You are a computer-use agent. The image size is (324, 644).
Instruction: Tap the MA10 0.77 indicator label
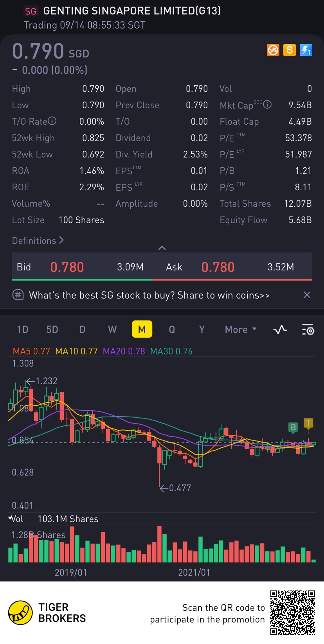(76, 351)
